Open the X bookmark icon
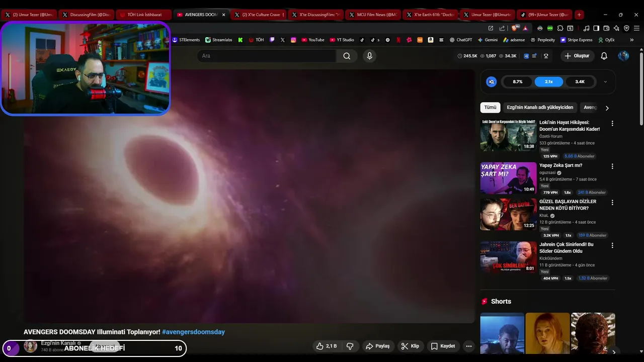 (x=283, y=40)
